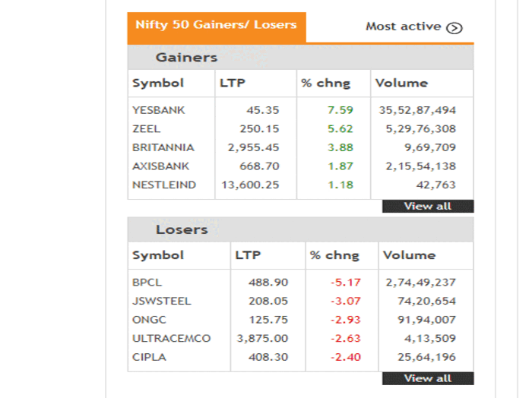Click the Gainers Volume column header

click(x=402, y=84)
